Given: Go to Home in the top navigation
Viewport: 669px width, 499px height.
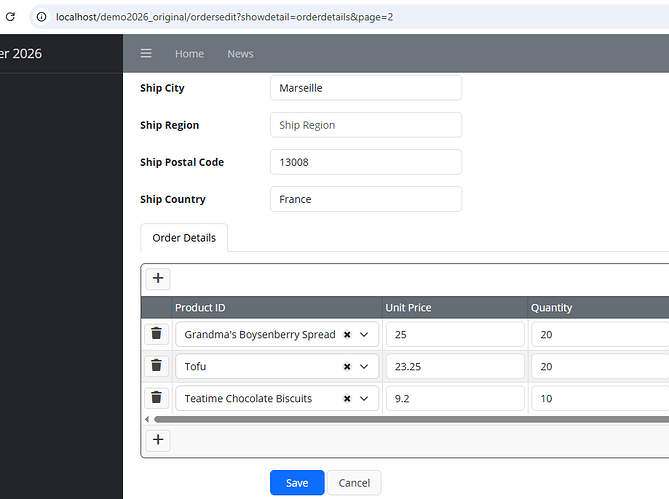Looking at the screenshot, I should pyautogui.click(x=189, y=54).
